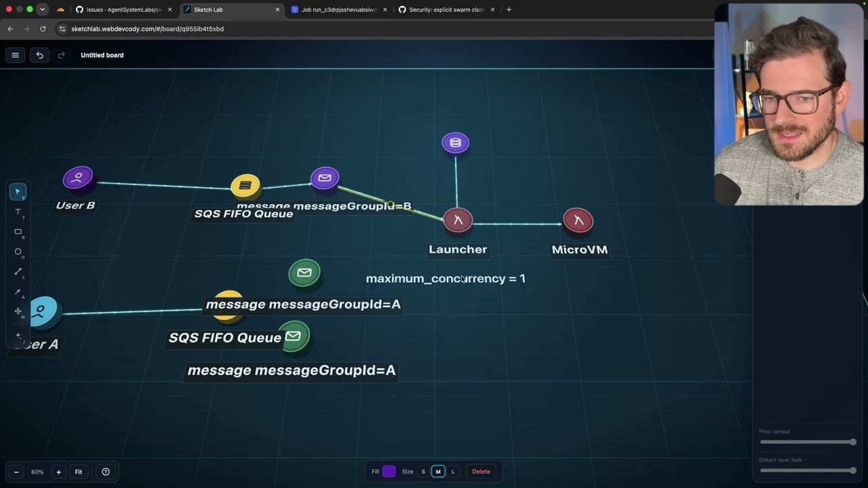Viewport: 868px width, 488px height.
Task: Click the MicroVM lambda node icon
Action: pos(578,220)
